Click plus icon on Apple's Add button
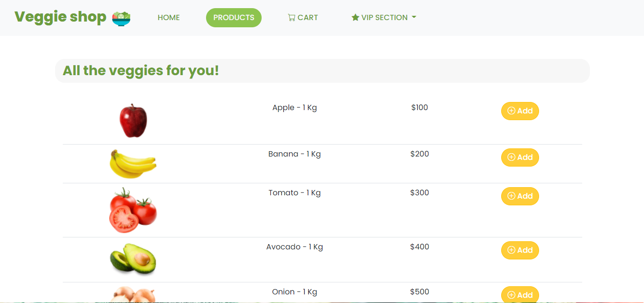644x303 pixels. (511, 111)
